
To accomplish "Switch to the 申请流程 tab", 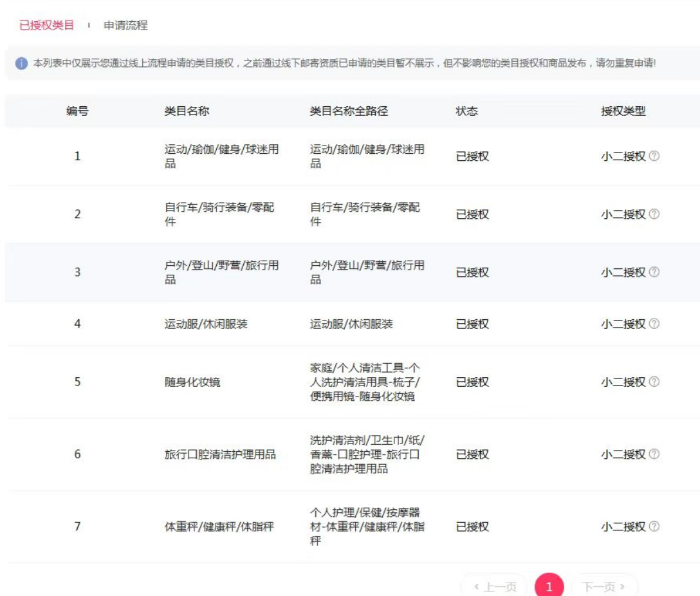I will click(125, 26).
